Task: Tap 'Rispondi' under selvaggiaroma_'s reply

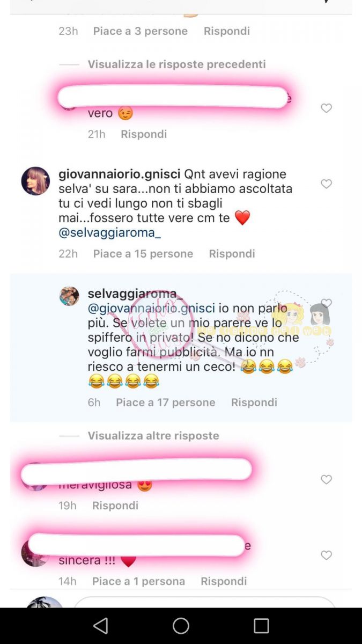Action: [254, 402]
